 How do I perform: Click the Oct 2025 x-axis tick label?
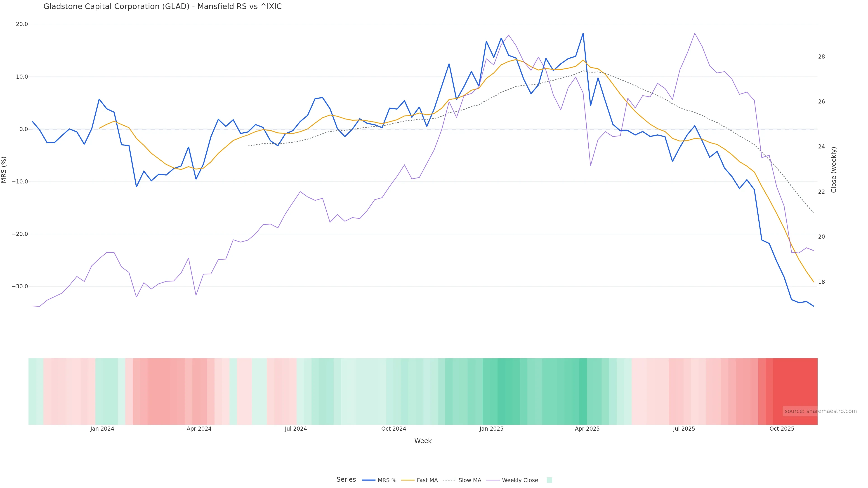(782, 429)
